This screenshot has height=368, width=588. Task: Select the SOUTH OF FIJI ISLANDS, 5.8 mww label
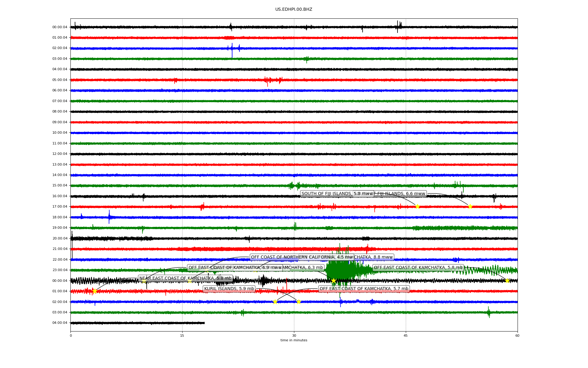tap(337, 194)
